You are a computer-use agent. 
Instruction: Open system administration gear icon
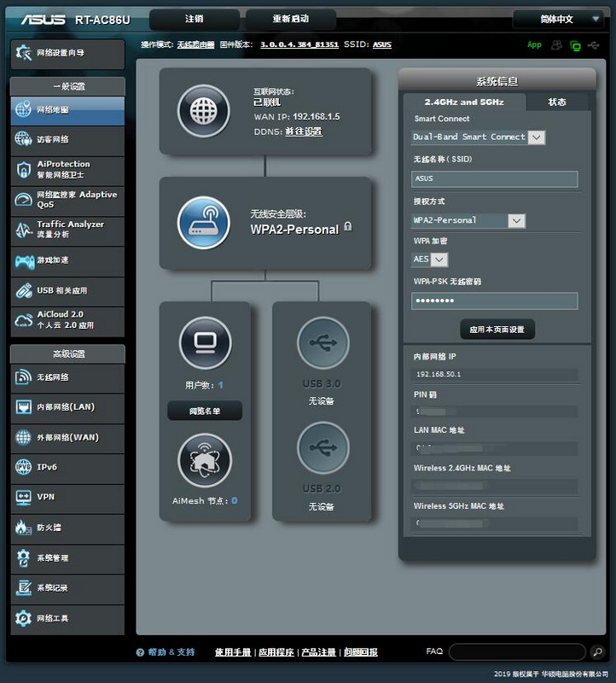(24, 557)
